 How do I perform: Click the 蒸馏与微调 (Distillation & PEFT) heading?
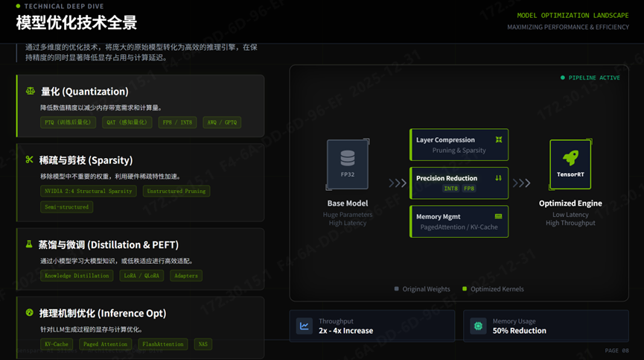click(109, 244)
